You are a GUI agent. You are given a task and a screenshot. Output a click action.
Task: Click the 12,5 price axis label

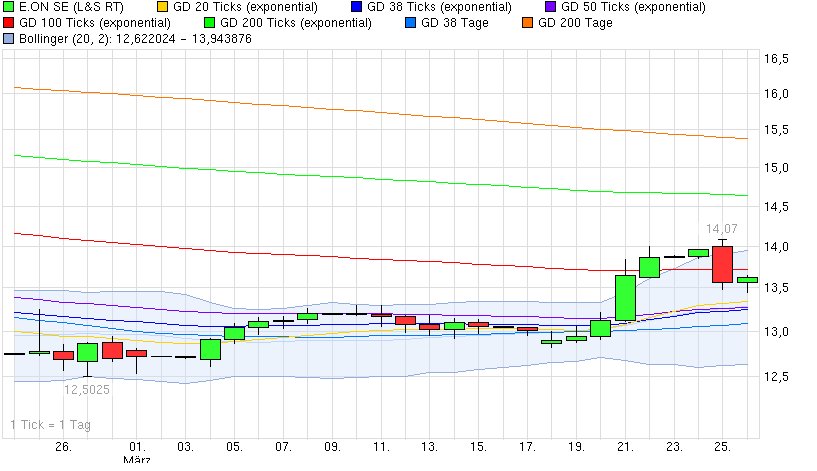pyautogui.click(x=776, y=376)
